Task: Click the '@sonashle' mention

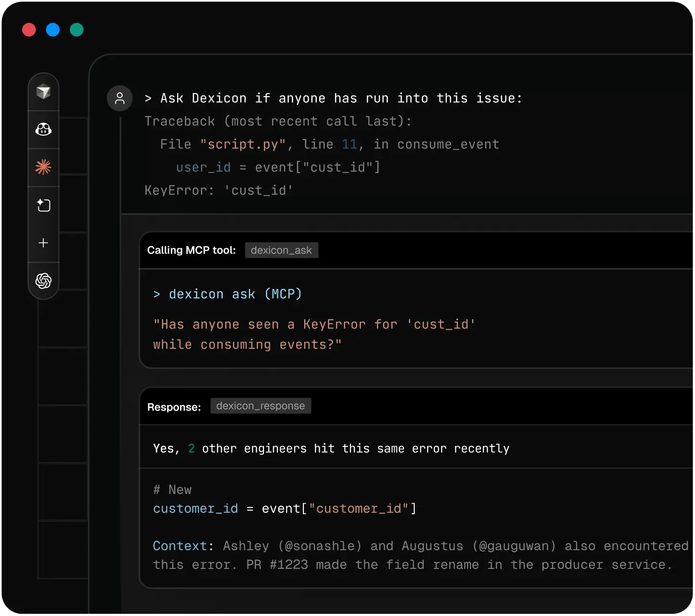Action: click(320, 546)
